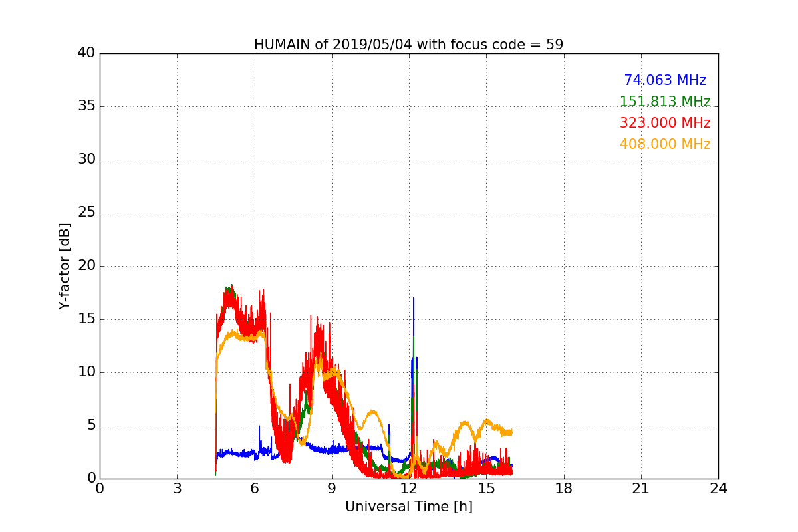Select the 74.063 MHz legend label
Image resolution: width=798 pixels, height=532 pixels.
(665, 80)
